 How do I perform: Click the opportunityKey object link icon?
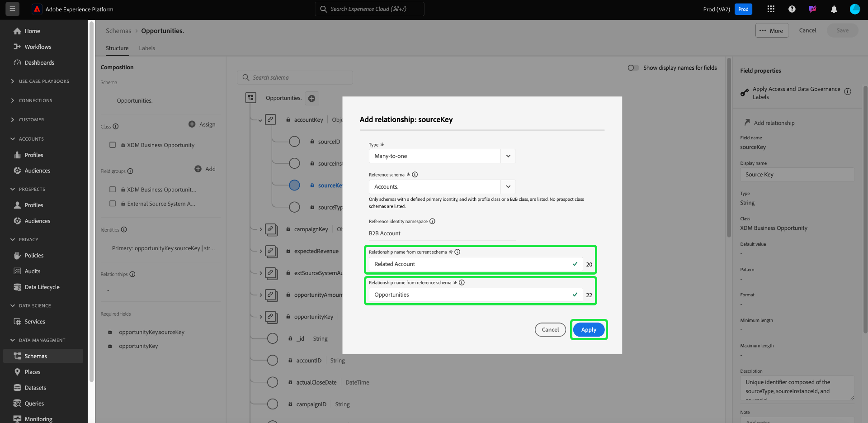click(x=271, y=317)
